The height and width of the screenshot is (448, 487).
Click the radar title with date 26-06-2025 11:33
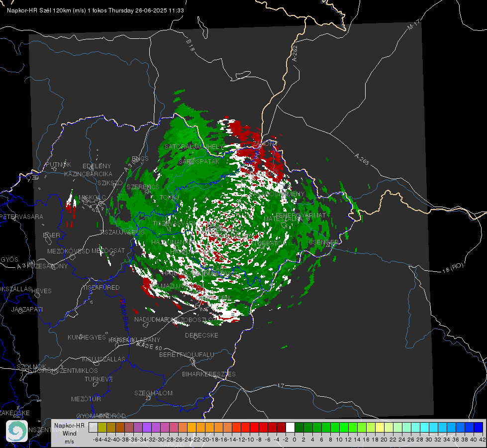(96, 10)
